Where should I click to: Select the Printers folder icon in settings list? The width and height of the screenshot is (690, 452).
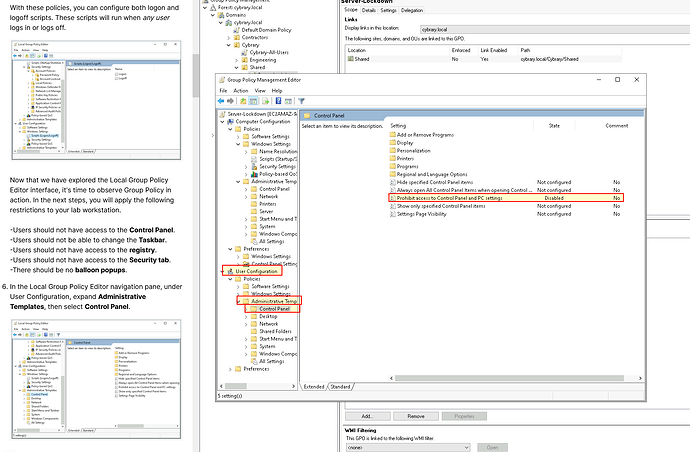pyautogui.click(x=392, y=158)
